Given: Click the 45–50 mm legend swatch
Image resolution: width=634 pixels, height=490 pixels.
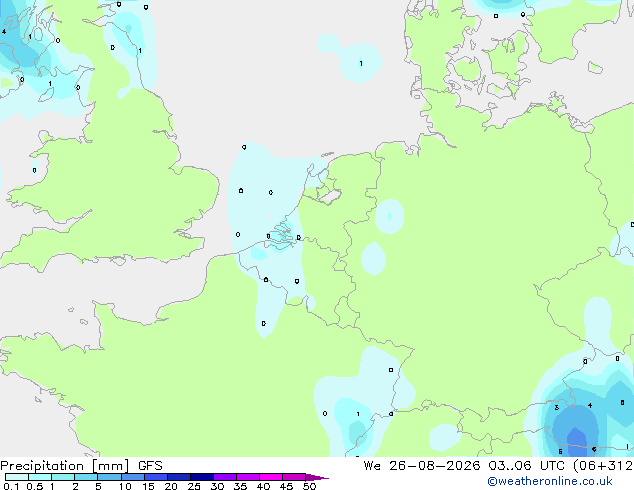Looking at the screenshot, I should 294,477.
